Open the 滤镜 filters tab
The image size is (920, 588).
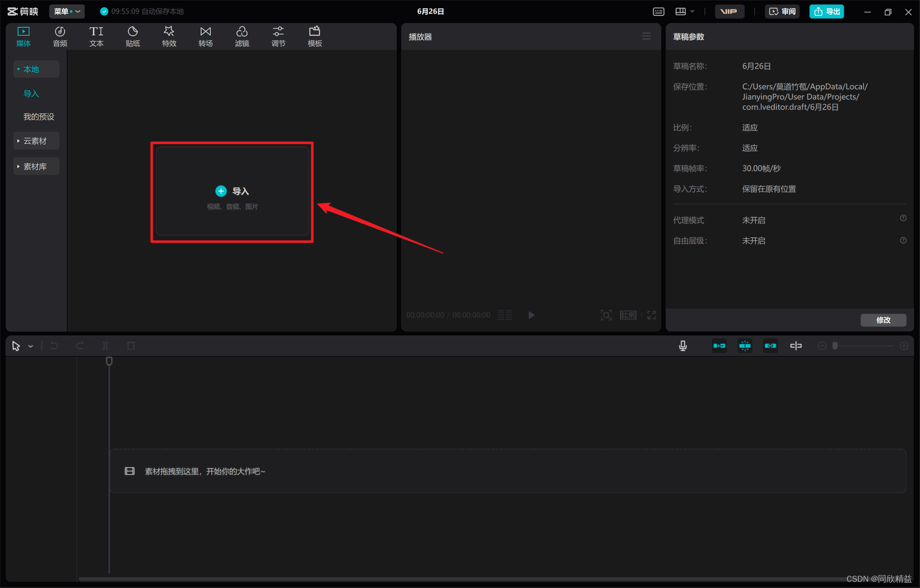[x=242, y=36]
